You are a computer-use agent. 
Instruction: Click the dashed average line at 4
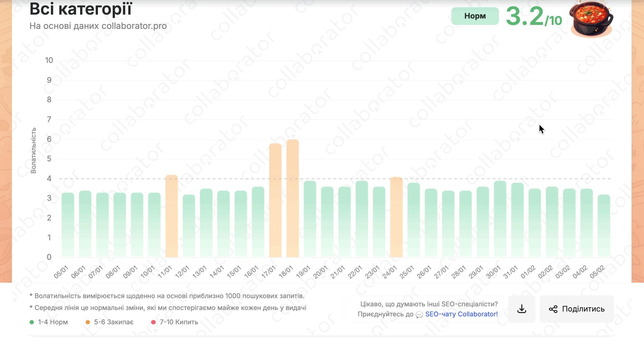click(335, 179)
